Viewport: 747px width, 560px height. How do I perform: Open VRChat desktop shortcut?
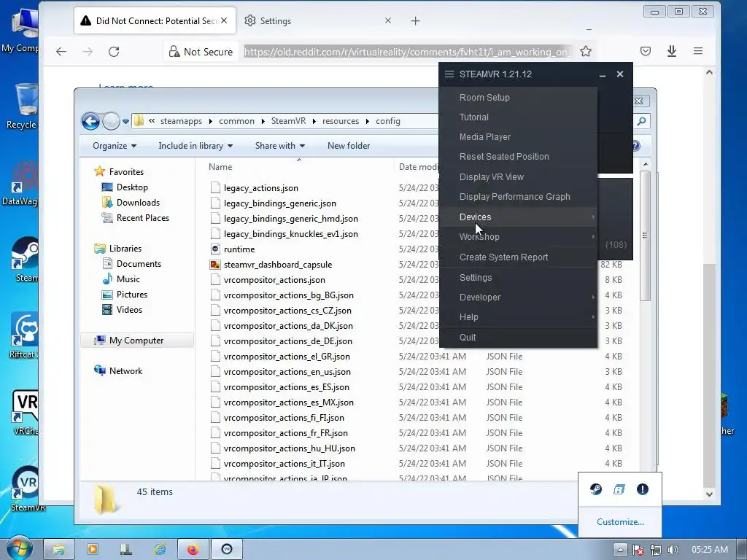26,413
